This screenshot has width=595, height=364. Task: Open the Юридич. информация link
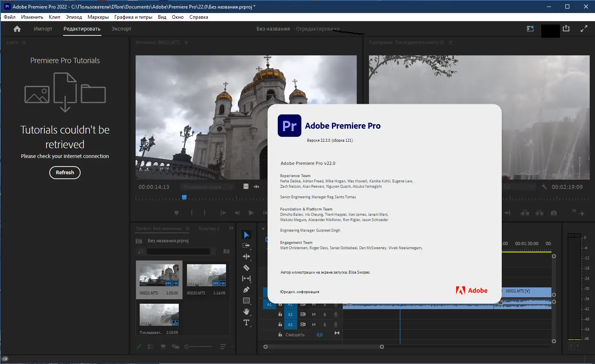pyautogui.click(x=299, y=292)
